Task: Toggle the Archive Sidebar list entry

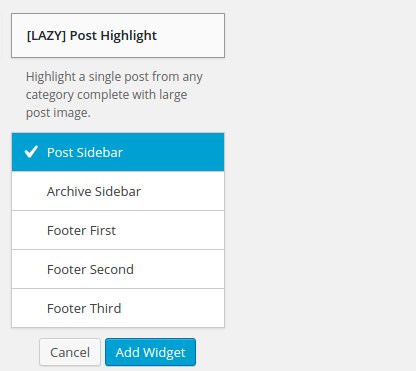Action: pos(118,191)
